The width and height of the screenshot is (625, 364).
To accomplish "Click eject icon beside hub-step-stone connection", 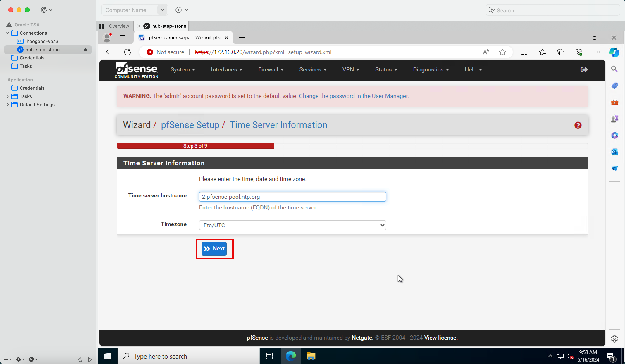I will click(x=86, y=50).
